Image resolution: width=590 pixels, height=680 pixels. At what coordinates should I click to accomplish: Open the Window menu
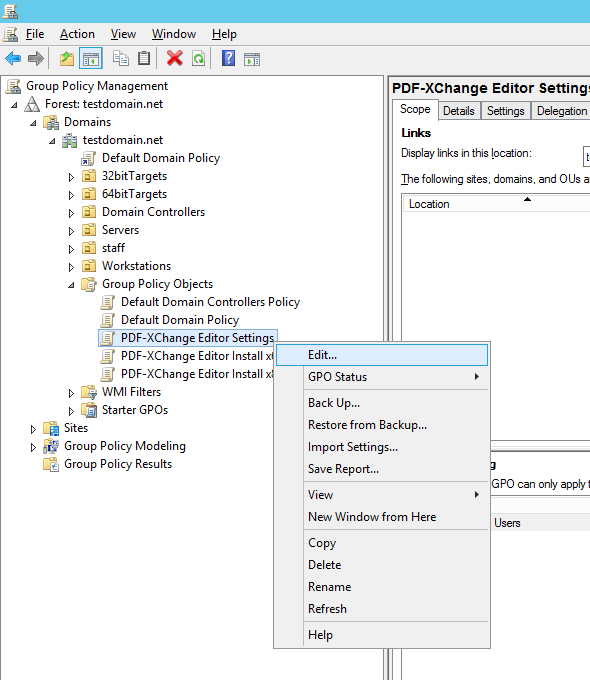[x=174, y=34]
